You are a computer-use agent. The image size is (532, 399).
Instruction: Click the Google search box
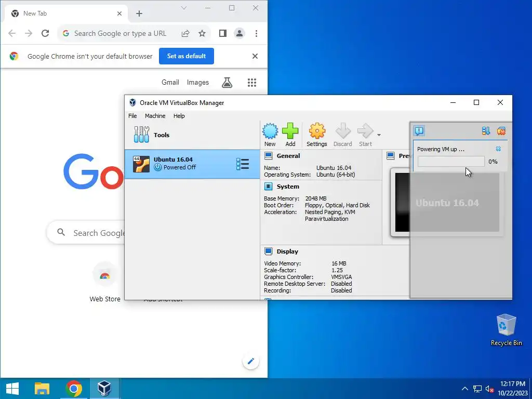(x=86, y=233)
